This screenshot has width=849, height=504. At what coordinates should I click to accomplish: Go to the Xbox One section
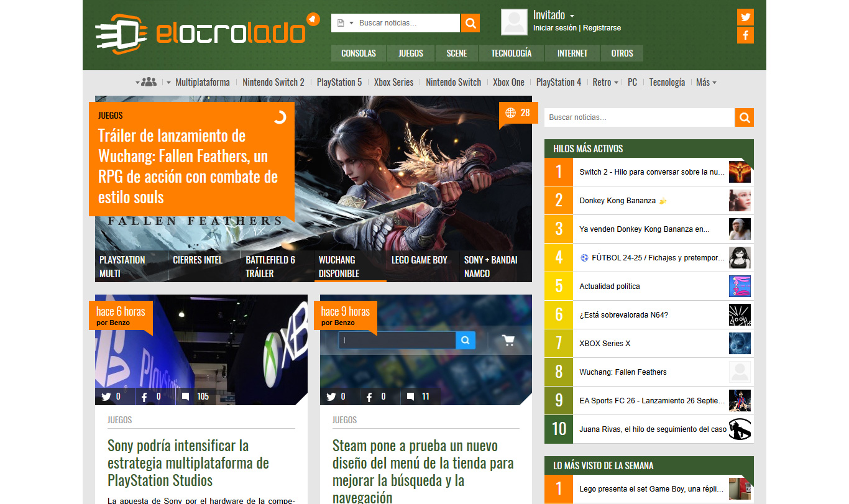click(508, 82)
